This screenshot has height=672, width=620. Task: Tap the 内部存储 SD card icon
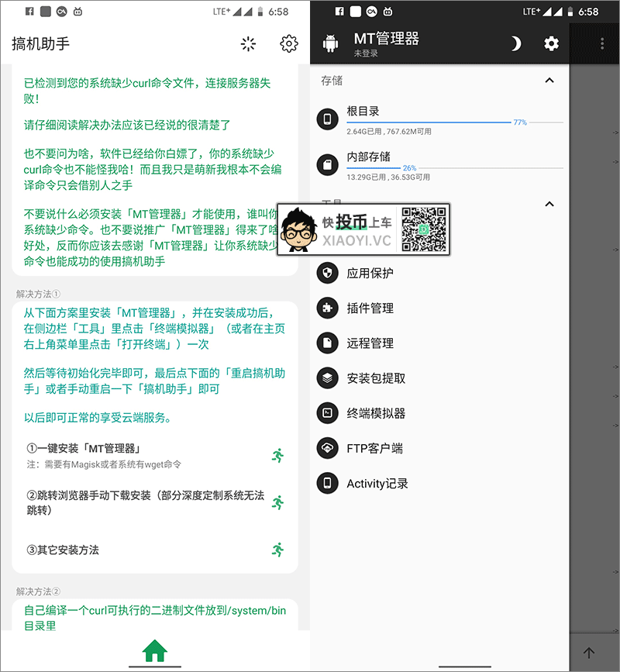[x=327, y=164]
